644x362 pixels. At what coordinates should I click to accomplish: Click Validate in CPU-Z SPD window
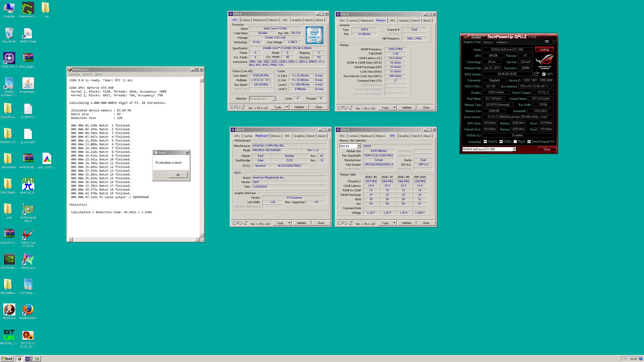[x=406, y=223]
